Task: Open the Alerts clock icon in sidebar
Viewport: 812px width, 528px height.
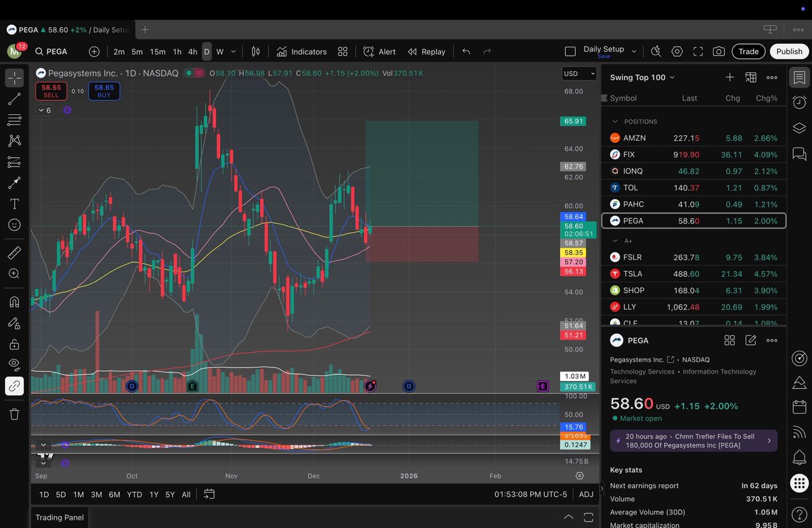Action: (800, 102)
